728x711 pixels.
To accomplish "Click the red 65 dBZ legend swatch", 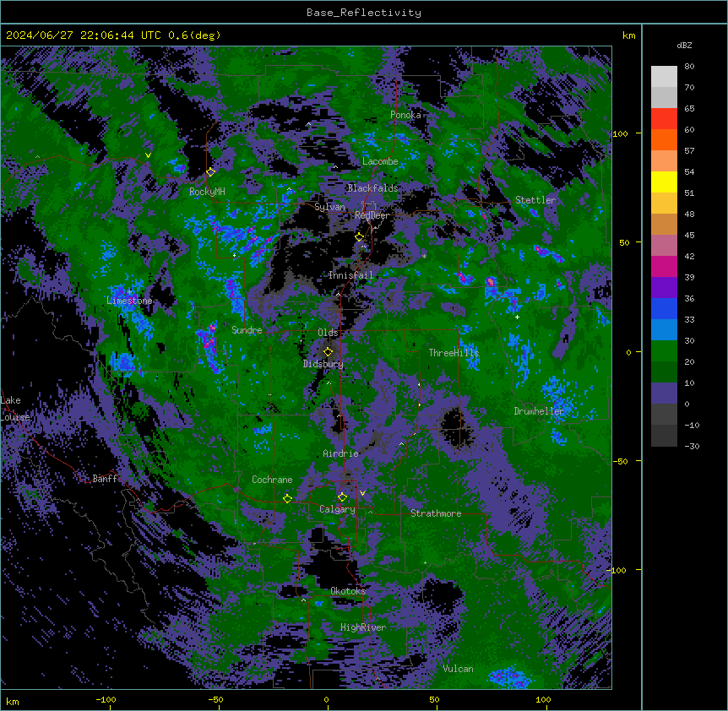I will [x=664, y=118].
